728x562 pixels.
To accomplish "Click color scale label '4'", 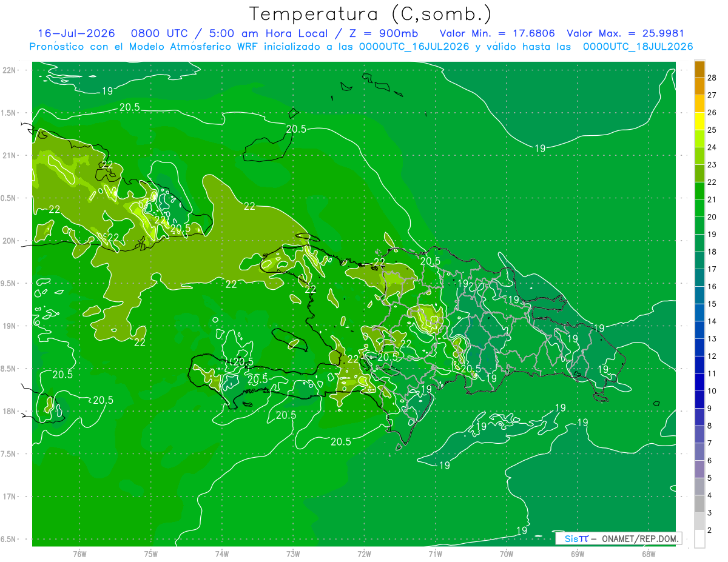I will [710, 495].
